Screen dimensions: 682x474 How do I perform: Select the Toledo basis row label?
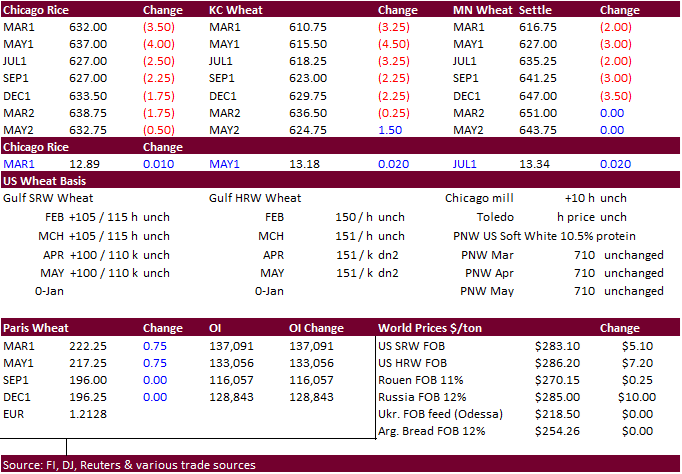click(495, 216)
